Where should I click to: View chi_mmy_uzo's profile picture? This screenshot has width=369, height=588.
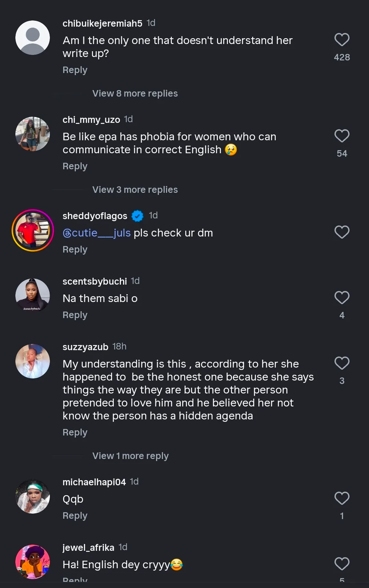(33, 134)
